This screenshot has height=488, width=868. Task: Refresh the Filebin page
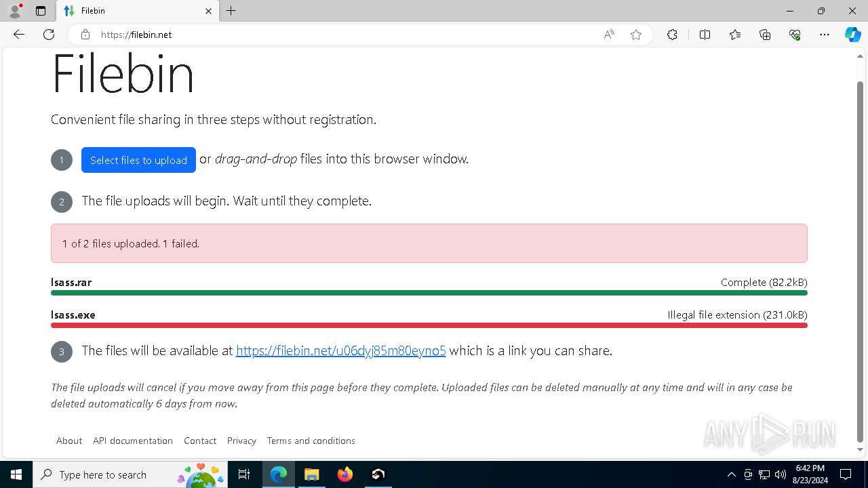[49, 35]
